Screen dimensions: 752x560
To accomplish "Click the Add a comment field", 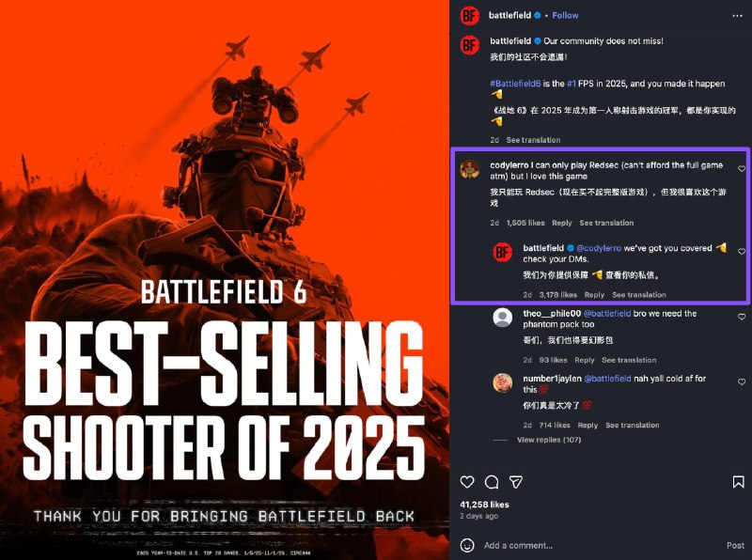I will click(x=600, y=546).
